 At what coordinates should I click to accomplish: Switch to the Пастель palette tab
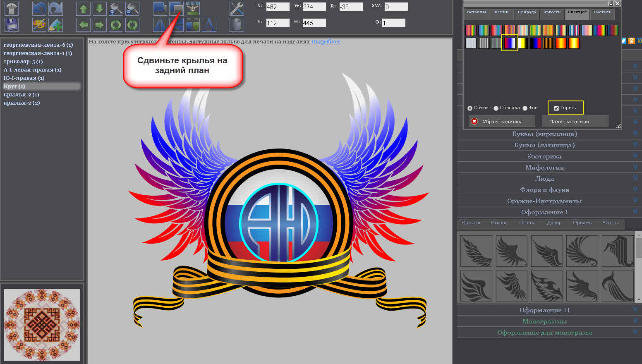602,14
